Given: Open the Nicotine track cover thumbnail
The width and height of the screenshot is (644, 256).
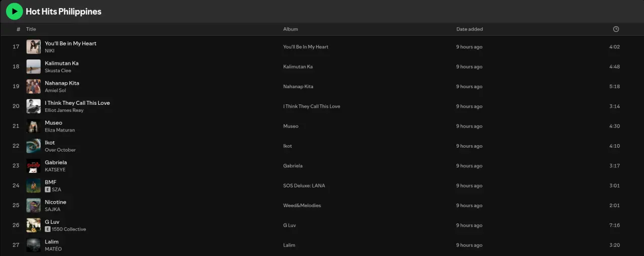Looking at the screenshot, I should pos(34,206).
